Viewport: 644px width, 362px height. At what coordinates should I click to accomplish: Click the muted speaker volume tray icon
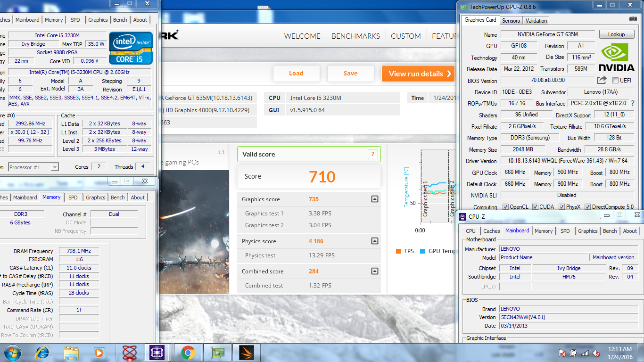(596, 353)
